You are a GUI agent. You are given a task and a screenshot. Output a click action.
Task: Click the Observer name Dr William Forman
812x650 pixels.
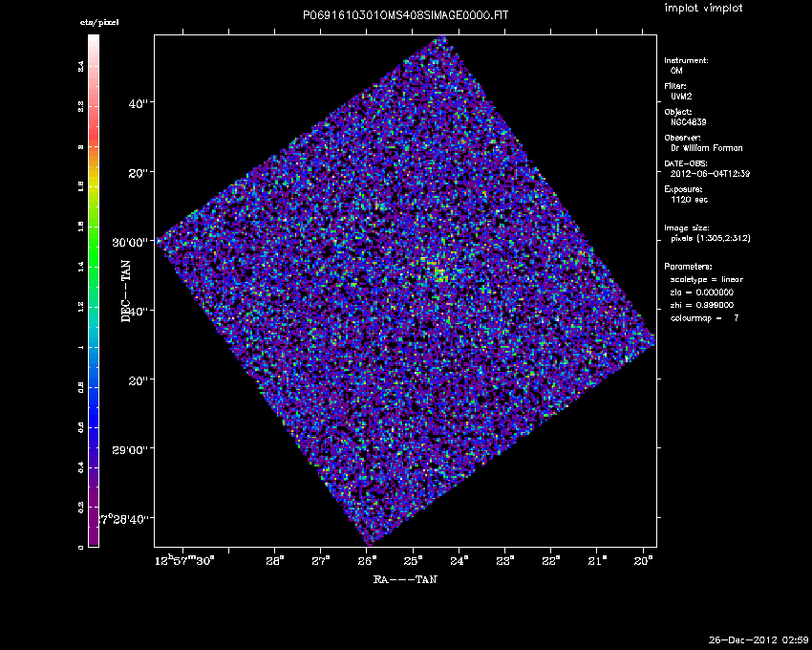tap(706, 148)
